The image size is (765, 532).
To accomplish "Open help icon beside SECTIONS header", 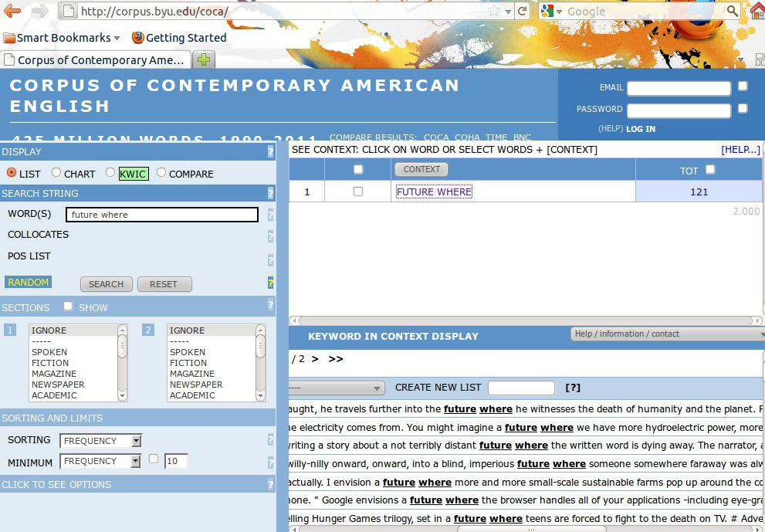I will [270, 306].
